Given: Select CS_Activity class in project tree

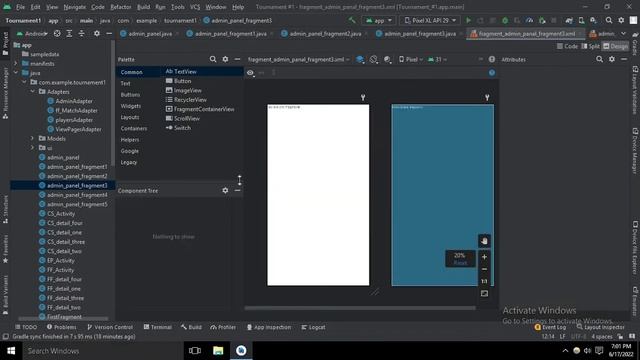Looking at the screenshot, I should (61, 213).
